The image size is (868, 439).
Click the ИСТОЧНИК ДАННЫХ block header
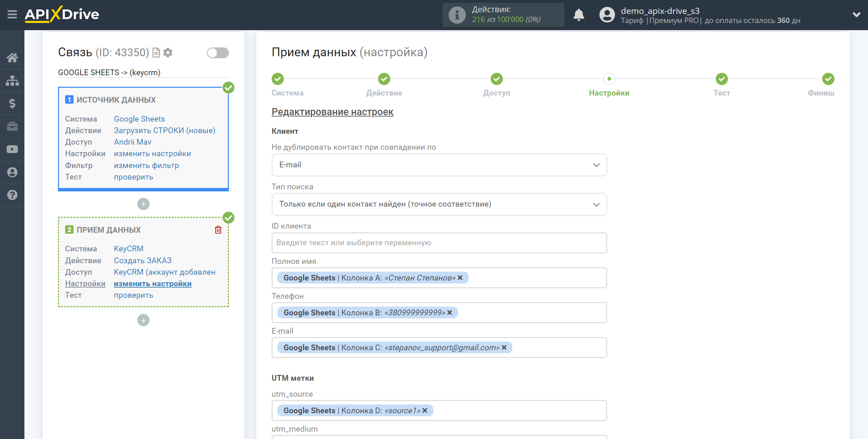click(x=116, y=100)
